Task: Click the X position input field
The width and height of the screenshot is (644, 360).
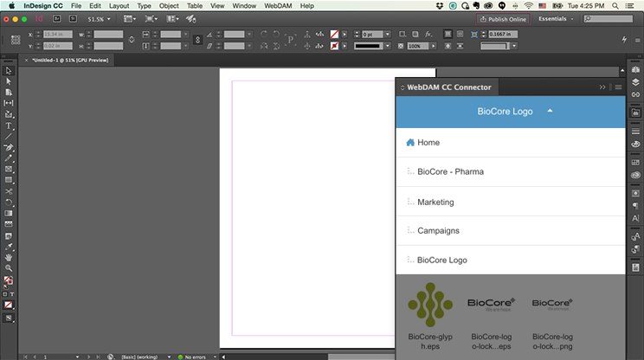Action: pyautogui.click(x=58, y=34)
